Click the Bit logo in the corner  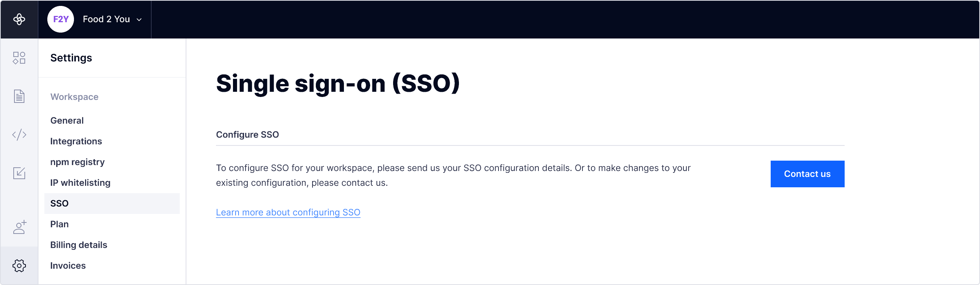point(19,19)
